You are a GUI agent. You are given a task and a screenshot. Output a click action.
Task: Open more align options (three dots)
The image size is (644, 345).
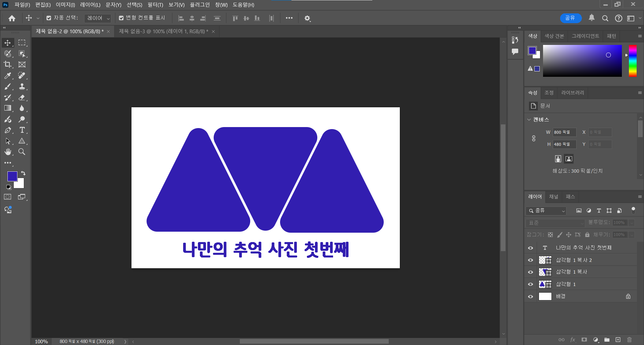tap(289, 18)
